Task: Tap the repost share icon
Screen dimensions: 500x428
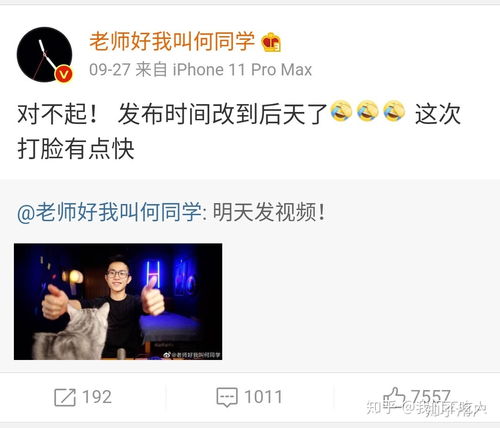Action: click(x=65, y=397)
